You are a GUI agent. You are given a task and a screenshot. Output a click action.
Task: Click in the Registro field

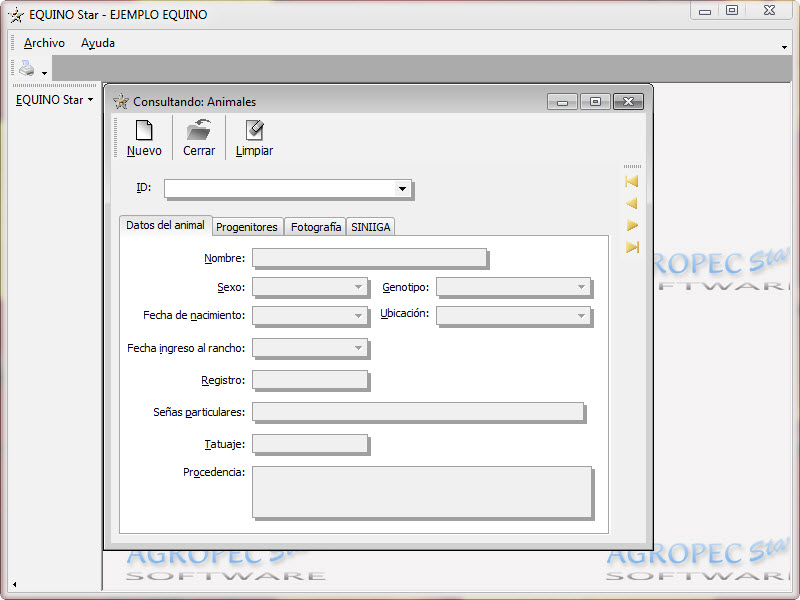pos(310,380)
